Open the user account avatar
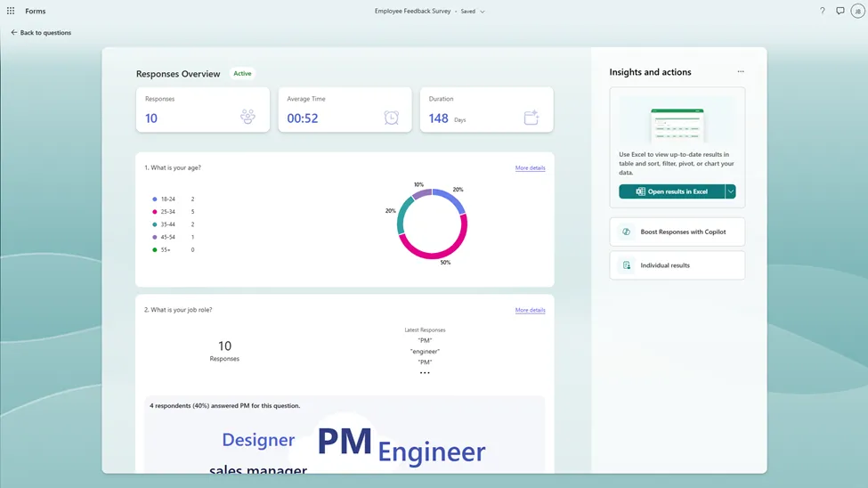Screen dimensions: 868x488 click(x=857, y=11)
